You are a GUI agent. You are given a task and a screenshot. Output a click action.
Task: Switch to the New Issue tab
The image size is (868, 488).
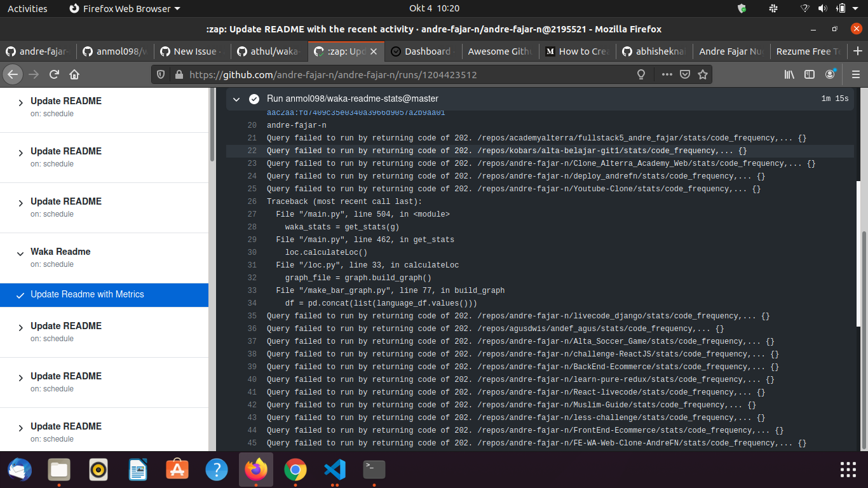tap(193, 51)
